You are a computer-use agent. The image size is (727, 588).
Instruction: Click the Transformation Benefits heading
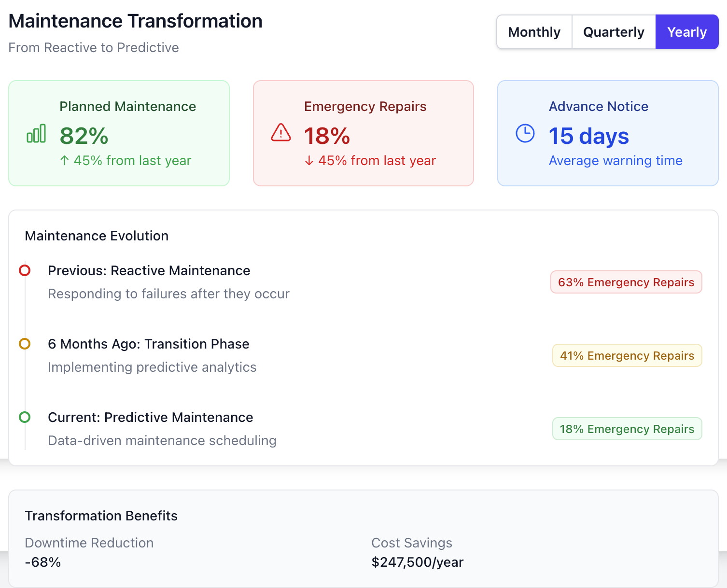click(x=101, y=516)
